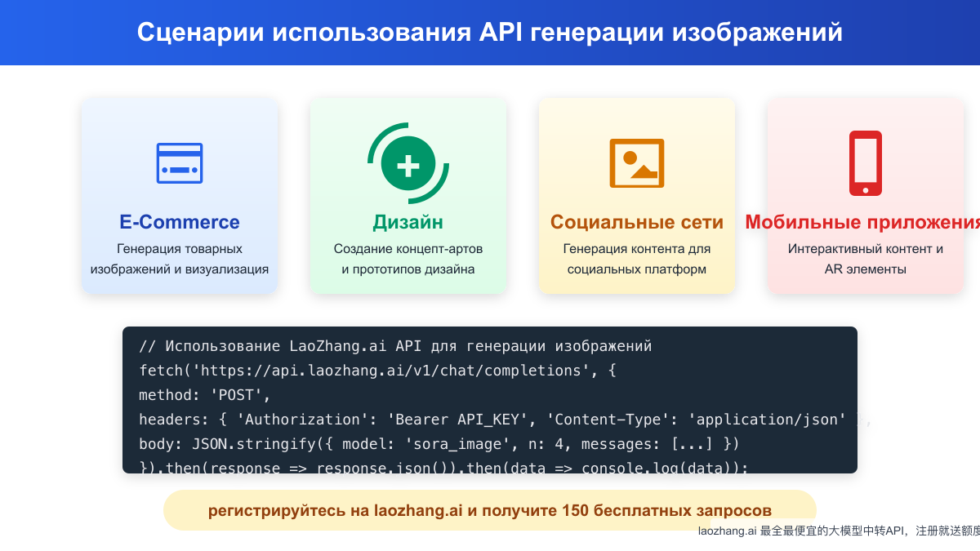Viewport: 980px width, 551px height.
Task: Open the E-Commerce category card
Action: [x=180, y=196]
